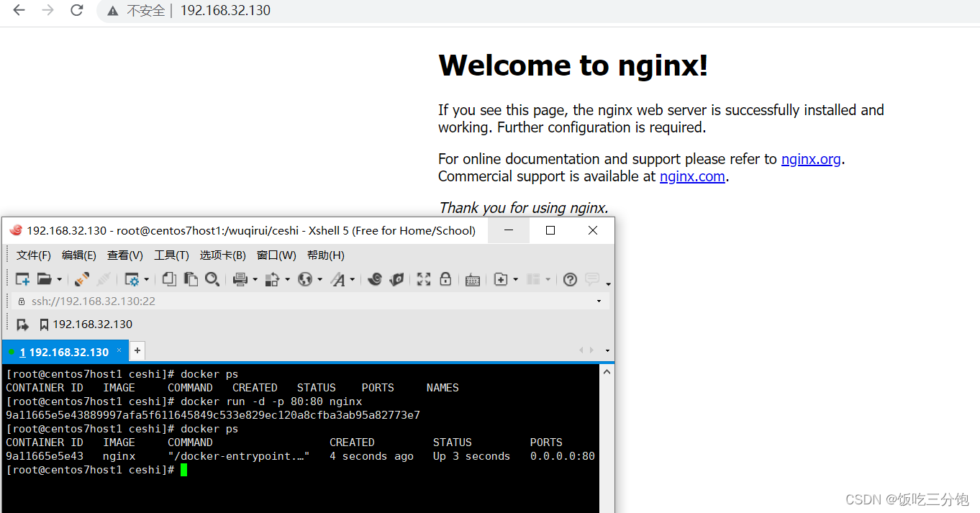Image resolution: width=980 pixels, height=513 pixels.
Task: Click the container ID 9a11665e5e43 in terminal
Action: (x=45, y=456)
